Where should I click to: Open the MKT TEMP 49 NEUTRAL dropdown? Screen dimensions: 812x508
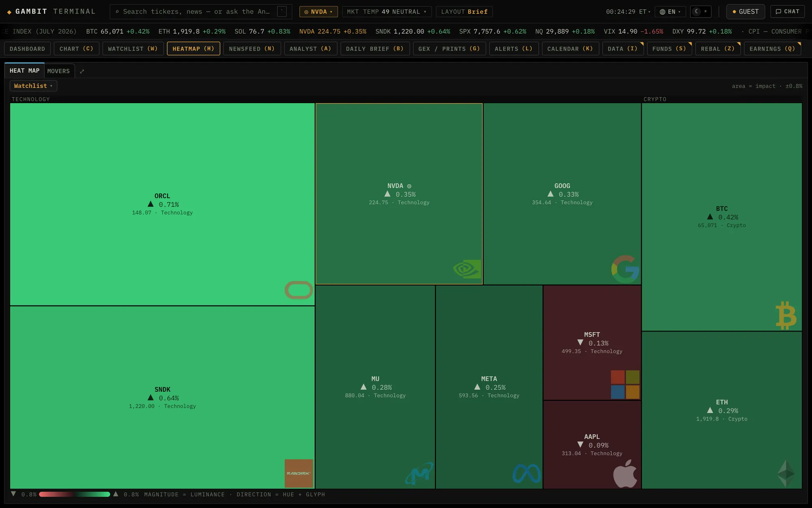[387, 12]
